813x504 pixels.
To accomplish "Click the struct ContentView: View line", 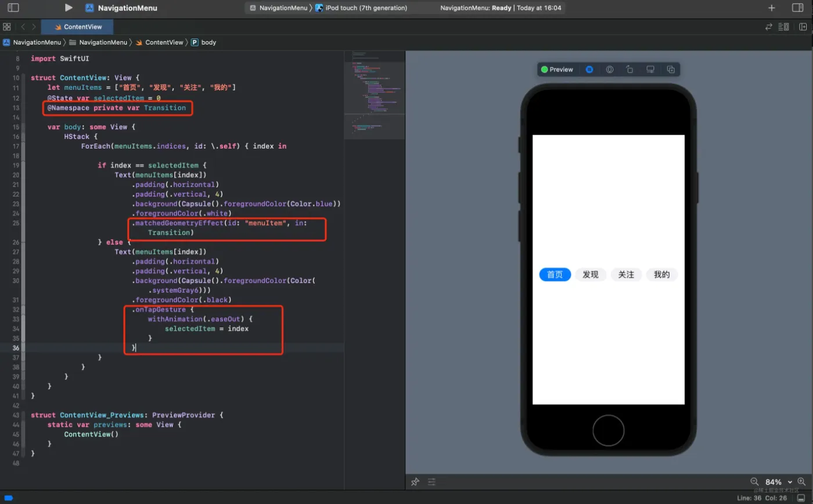I will tap(85, 78).
